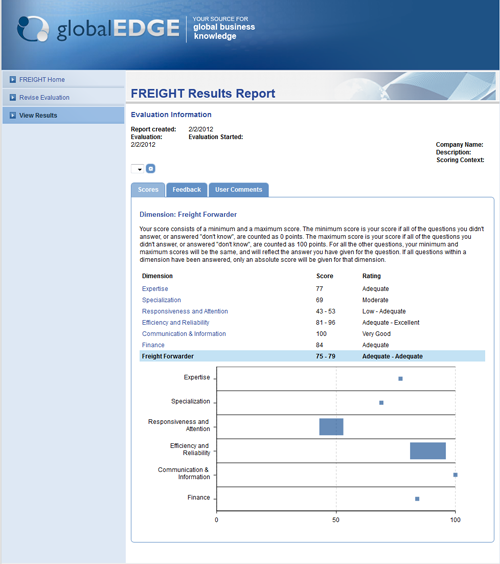500x564 pixels.
Task: Open the evaluation selection dropdown
Action: pyautogui.click(x=138, y=169)
